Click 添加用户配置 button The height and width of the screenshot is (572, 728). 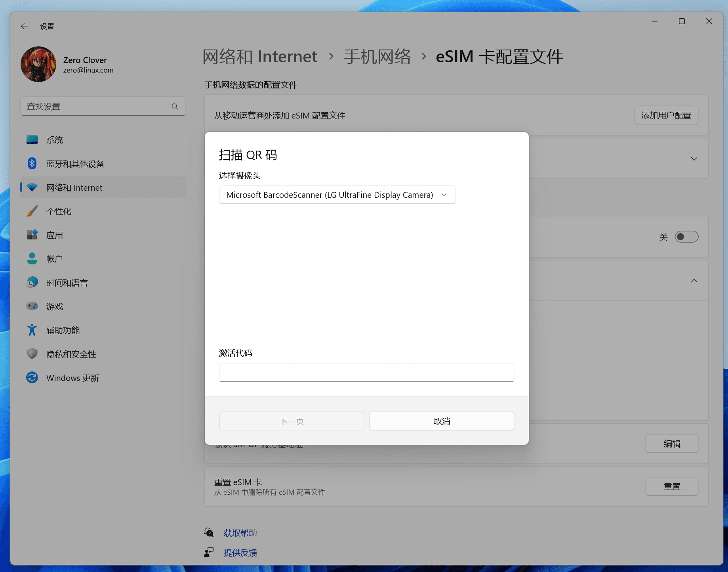[666, 115]
